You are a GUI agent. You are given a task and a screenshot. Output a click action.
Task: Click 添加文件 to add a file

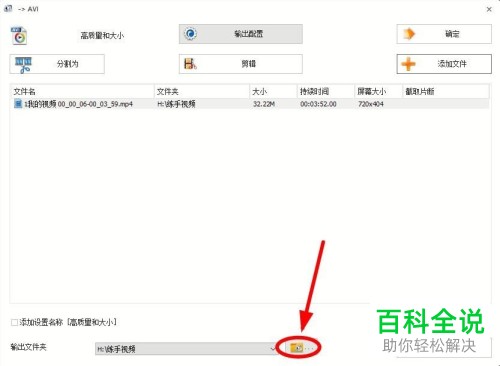tap(444, 64)
